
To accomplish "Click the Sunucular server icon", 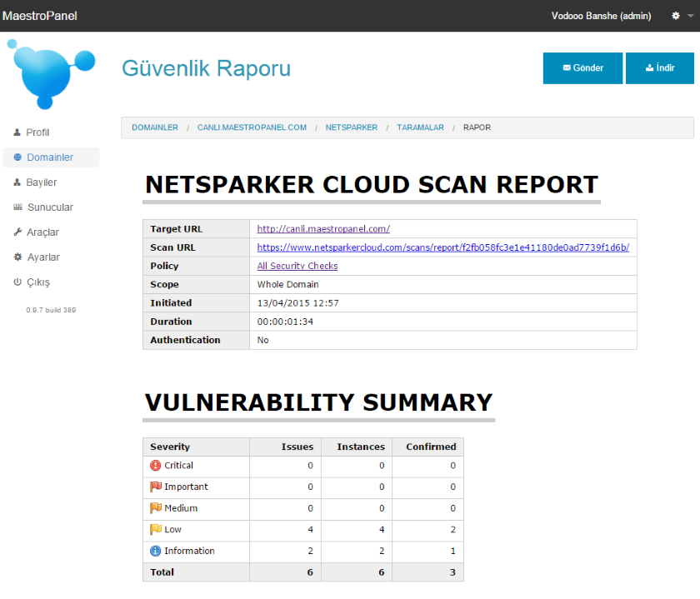I will tap(17, 207).
